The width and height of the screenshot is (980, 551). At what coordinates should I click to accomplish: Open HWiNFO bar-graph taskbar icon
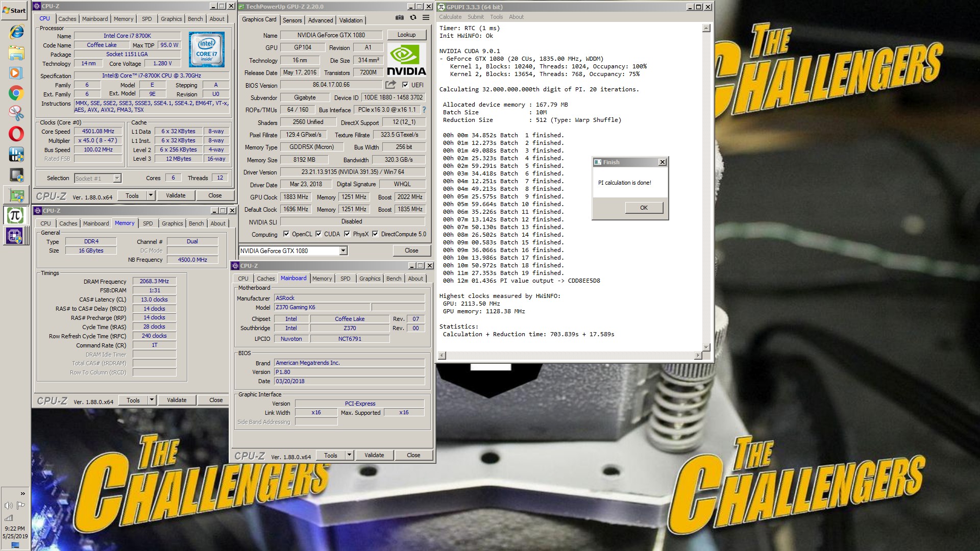(x=16, y=154)
